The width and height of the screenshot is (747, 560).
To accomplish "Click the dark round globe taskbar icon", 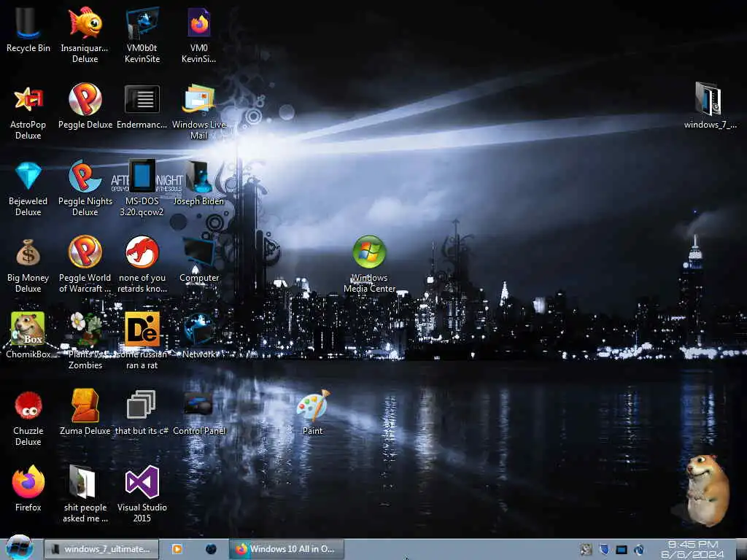I will [211, 549].
